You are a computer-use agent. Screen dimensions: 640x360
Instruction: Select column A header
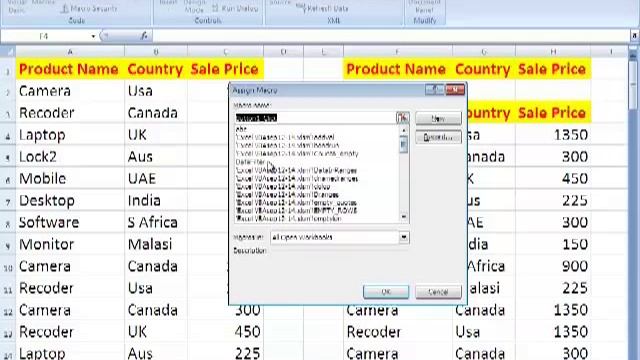point(70,51)
